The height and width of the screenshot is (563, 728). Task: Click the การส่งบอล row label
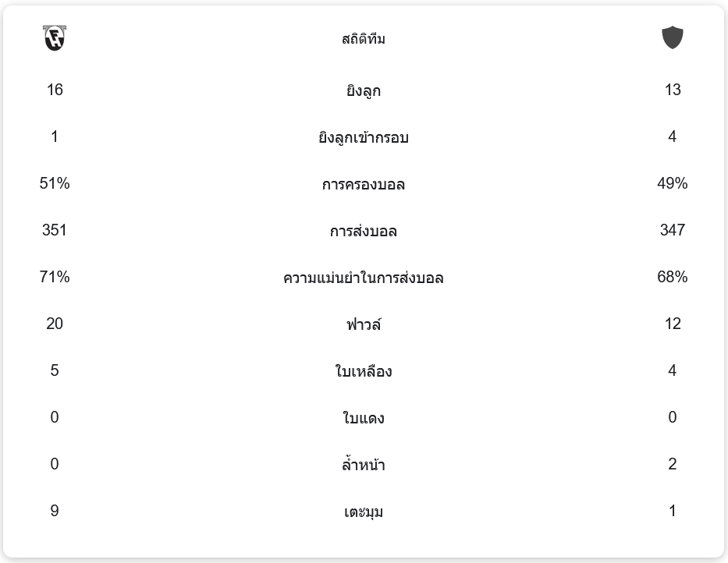click(364, 231)
